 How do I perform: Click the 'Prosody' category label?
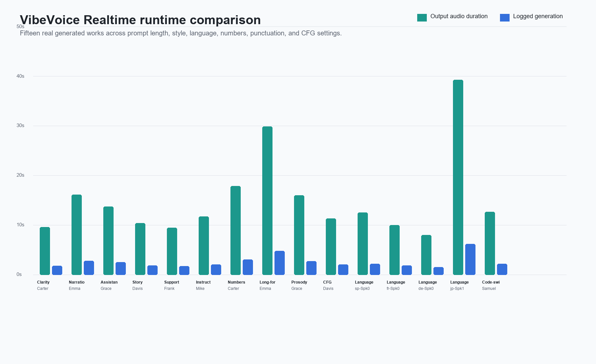pos(299,282)
